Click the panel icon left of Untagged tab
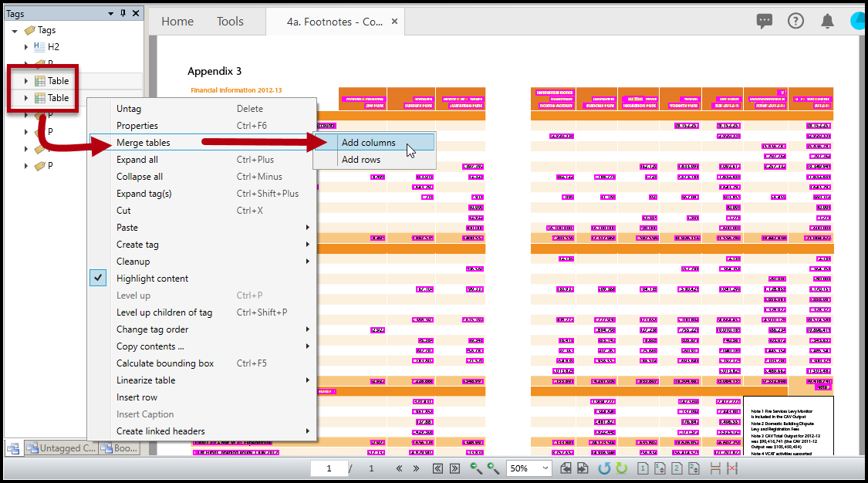The image size is (868, 483). click(13, 448)
